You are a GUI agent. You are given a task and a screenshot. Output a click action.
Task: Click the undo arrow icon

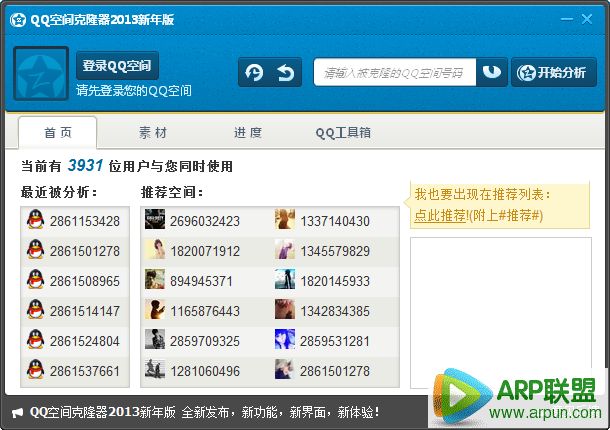coord(286,72)
